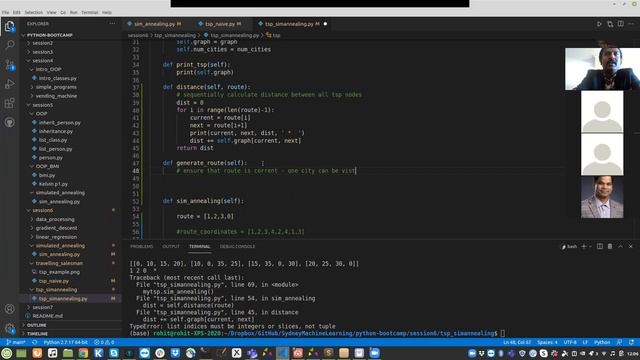Click Python language mode in status bar

point(602,342)
